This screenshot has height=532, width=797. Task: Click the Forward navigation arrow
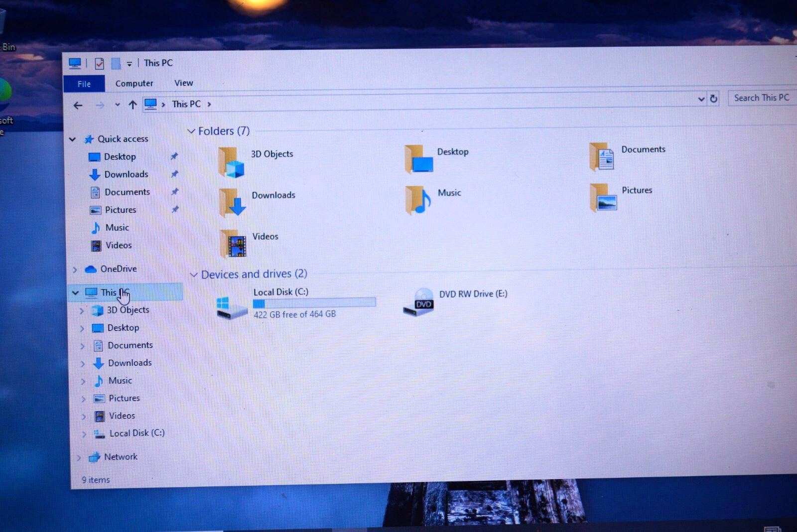[100, 105]
